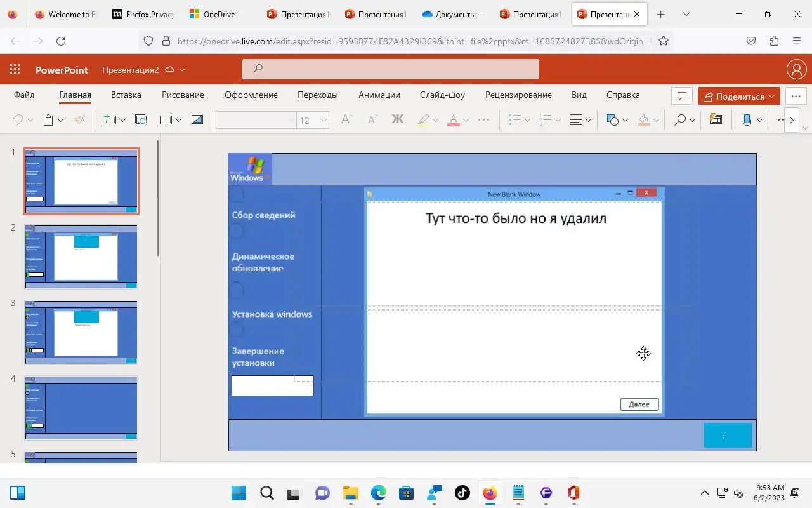This screenshot has height=508, width=812.
Task: Expand Shapes dropdown arrow
Action: tap(625, 120)
